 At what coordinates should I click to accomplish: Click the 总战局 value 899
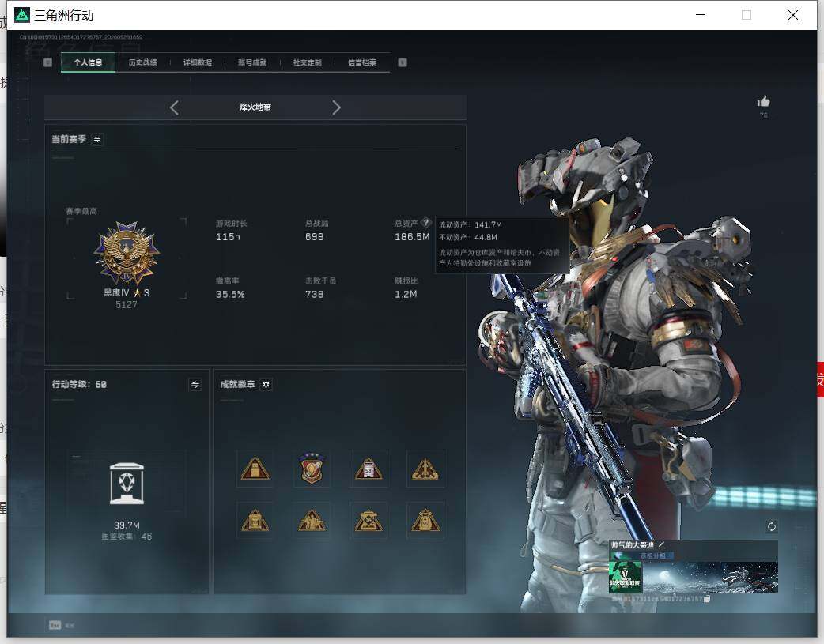[314, 237]
